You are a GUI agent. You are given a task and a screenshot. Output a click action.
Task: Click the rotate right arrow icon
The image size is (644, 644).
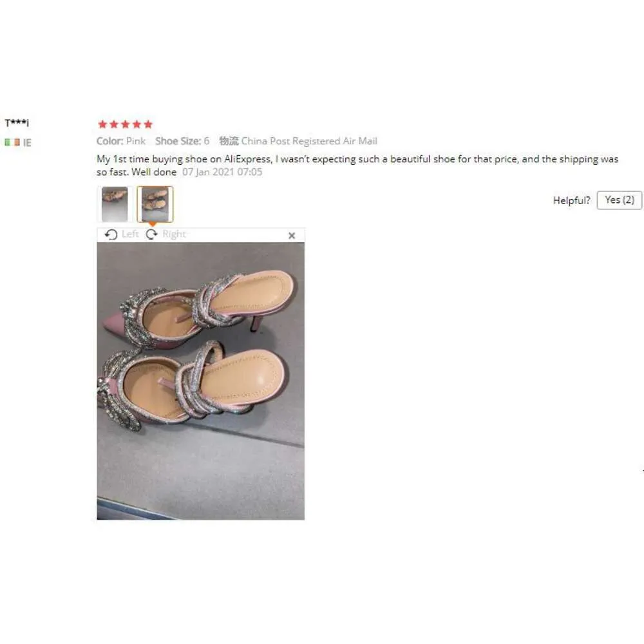pyautogui.click(x=151, y=234)
